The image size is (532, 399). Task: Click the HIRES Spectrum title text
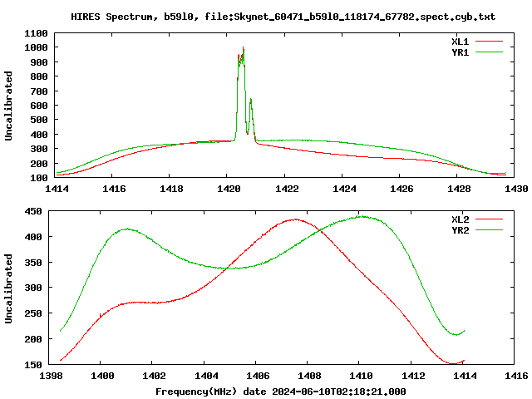click(283, 17)
